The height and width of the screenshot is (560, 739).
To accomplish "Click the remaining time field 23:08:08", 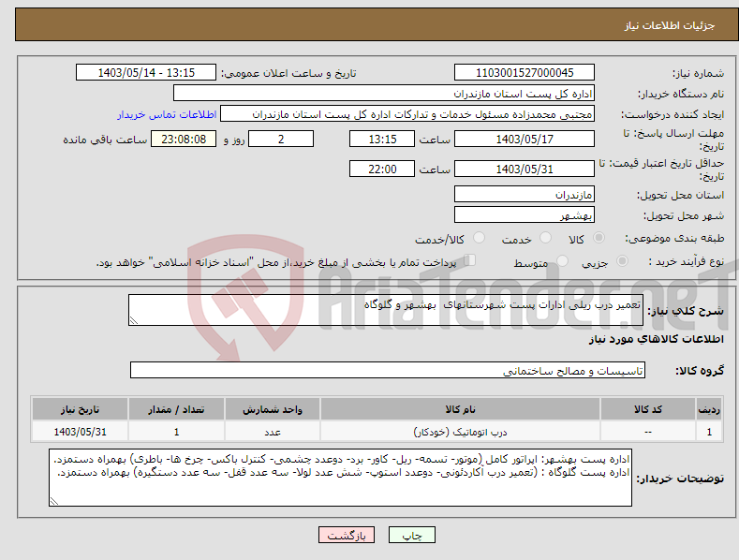I will click(184, 139).
